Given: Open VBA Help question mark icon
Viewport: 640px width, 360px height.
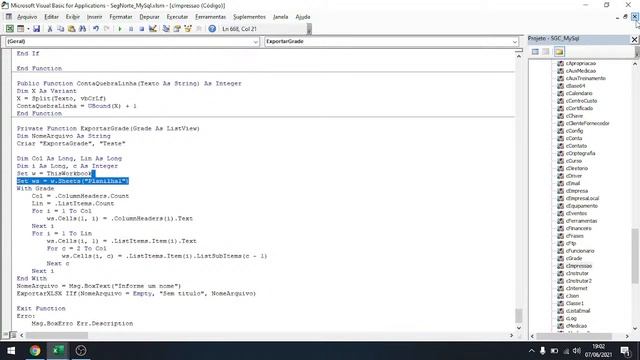Looking at the screenshot, I should click(x=212, y=29).
